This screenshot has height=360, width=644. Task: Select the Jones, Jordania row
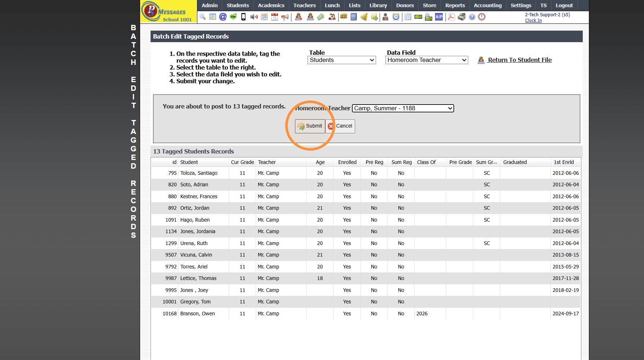pos(366,231)
